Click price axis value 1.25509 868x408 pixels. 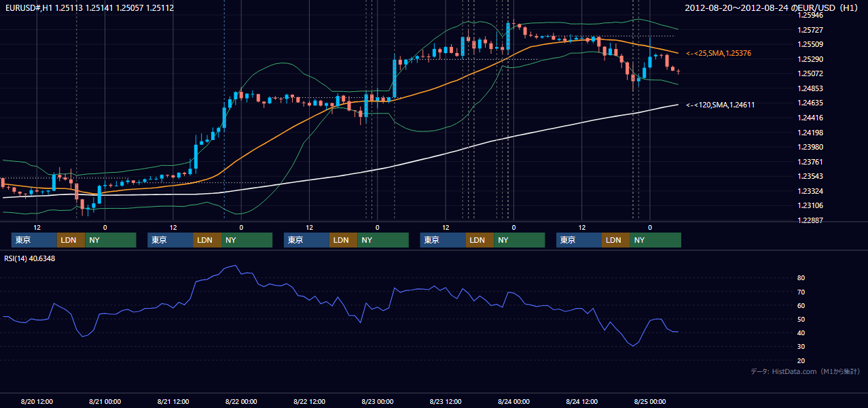pos(811,44)
